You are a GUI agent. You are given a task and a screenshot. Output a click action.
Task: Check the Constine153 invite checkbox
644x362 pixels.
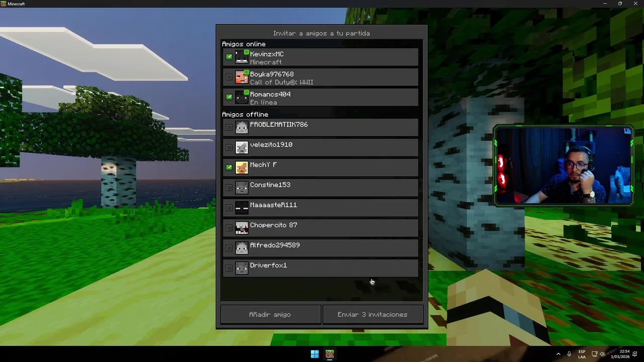229,188
